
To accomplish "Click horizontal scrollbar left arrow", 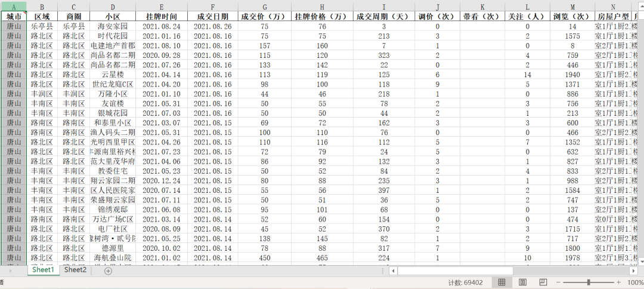I will [393, 271].
